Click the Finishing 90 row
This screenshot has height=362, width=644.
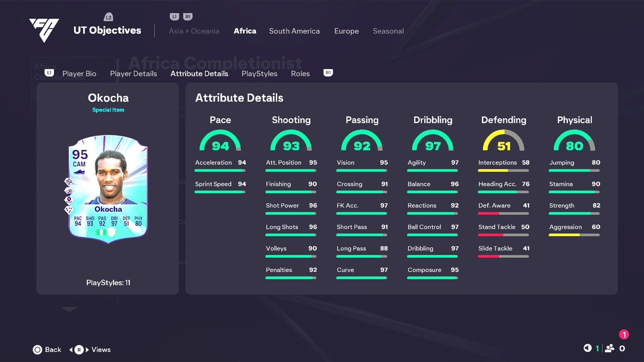coord(291,187)
